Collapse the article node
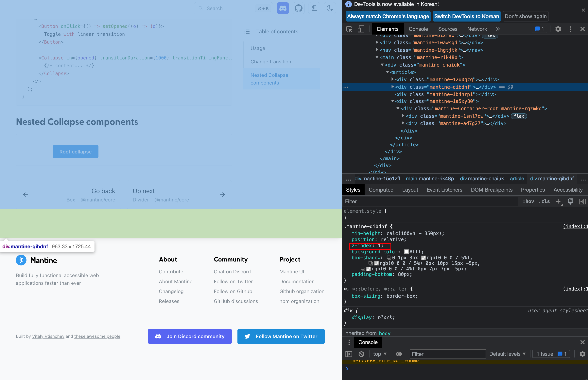The image size is (588, 380). pos(387,72)
